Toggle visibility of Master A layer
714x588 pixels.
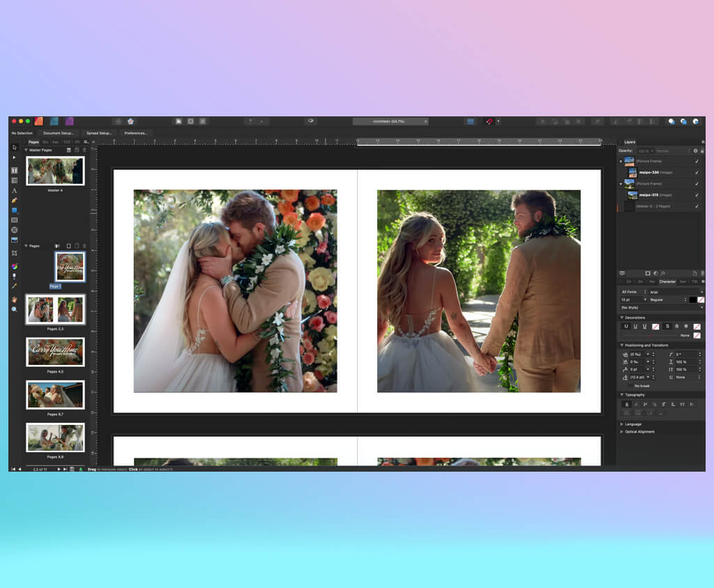(x=697, y=206)
